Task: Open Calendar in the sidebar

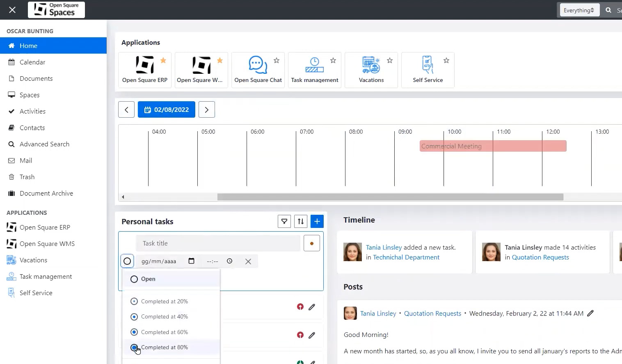Action: (53, 62)
